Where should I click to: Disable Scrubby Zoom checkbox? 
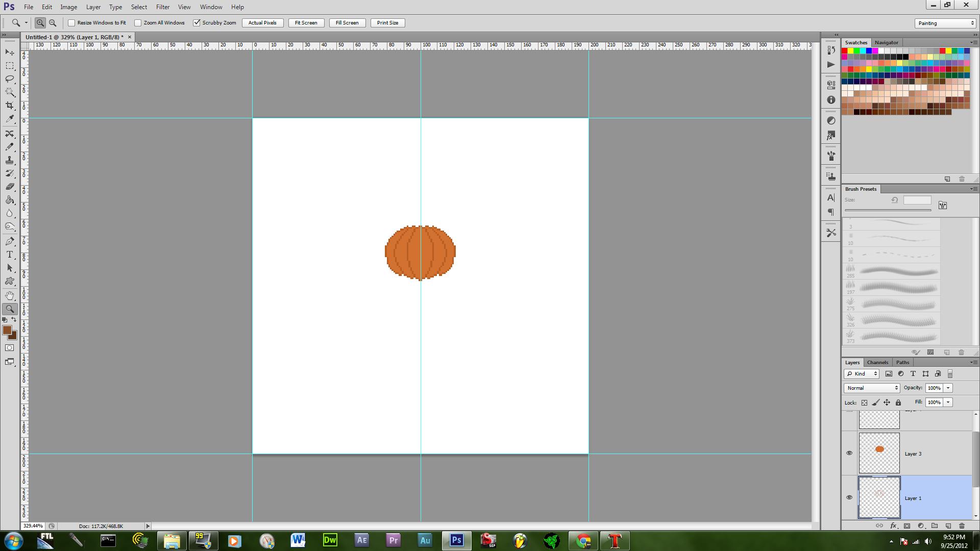(197, 23)
